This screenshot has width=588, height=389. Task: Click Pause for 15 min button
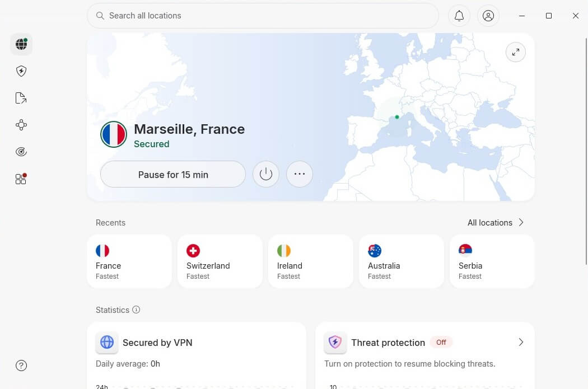pos(173,174)
